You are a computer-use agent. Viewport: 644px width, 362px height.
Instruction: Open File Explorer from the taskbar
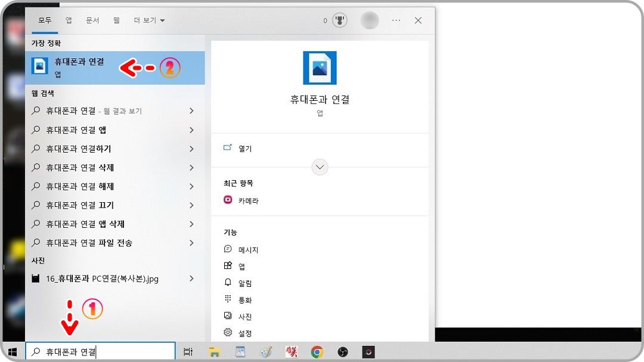coord(214,352)
